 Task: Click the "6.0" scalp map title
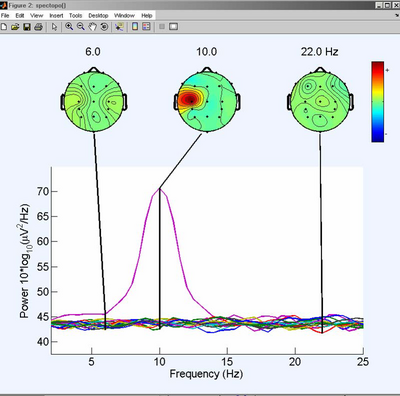[93, 52]
